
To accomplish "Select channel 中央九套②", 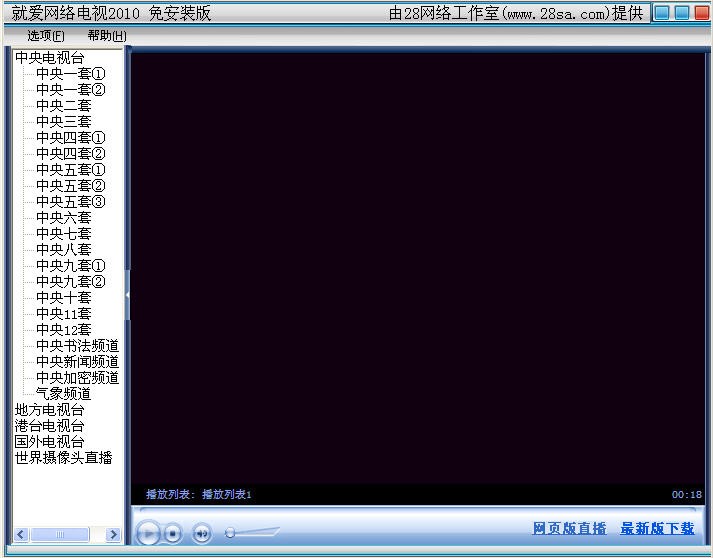I will point(70,282).
